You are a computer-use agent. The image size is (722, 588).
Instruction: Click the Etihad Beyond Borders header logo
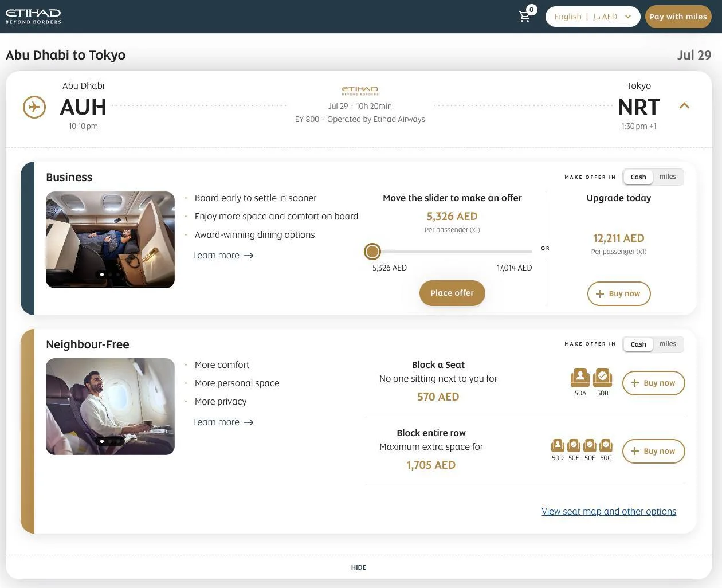click(x=33, y=16)
